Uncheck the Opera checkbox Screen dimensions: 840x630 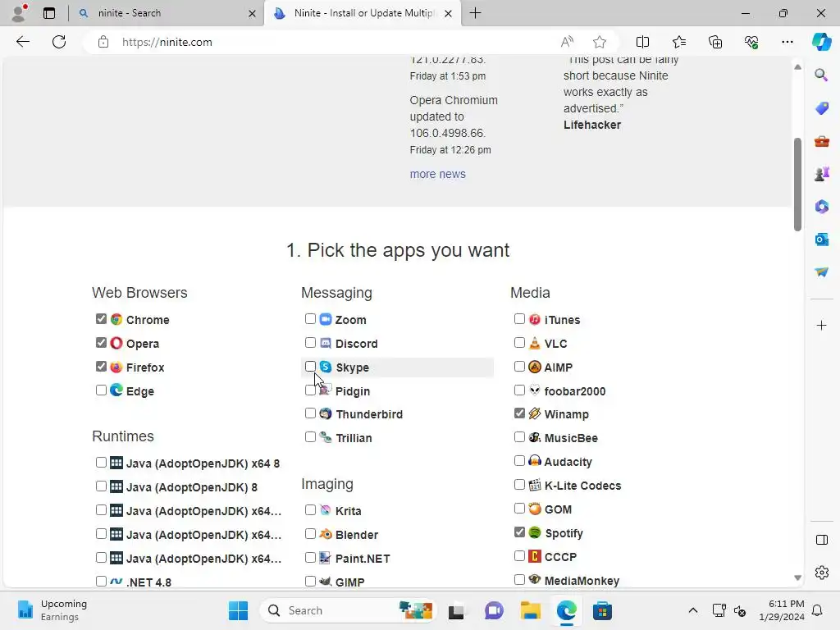(101, 342)
